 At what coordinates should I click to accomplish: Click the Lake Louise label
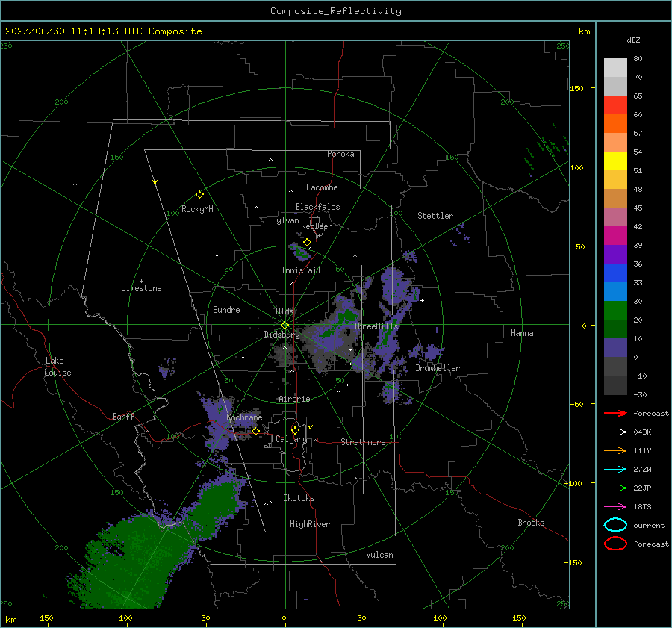coord(57,367)
